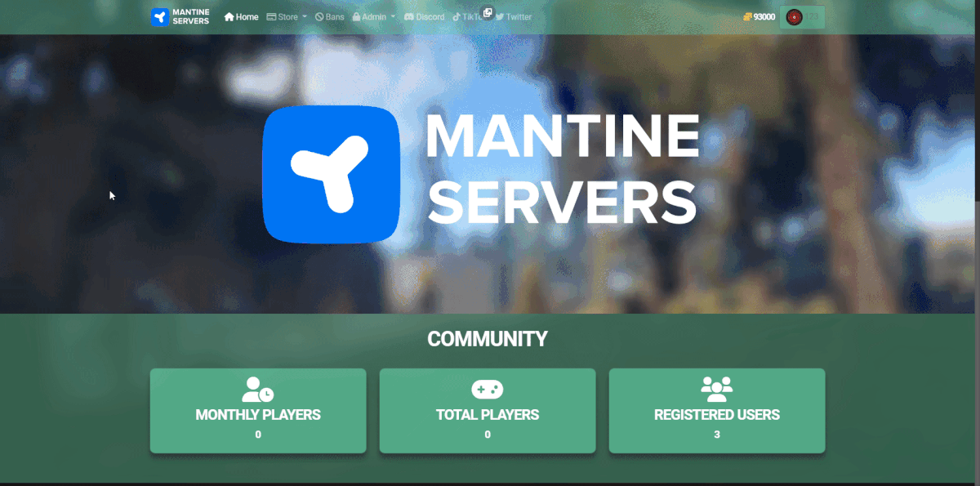Click the Store credit card icon
Viewport: 980px width, 486px height.
271,16
